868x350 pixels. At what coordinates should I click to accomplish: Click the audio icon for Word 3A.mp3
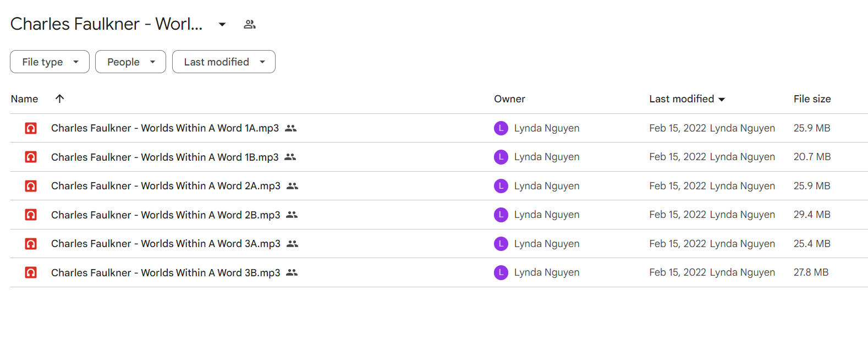(x=31, y=244)
